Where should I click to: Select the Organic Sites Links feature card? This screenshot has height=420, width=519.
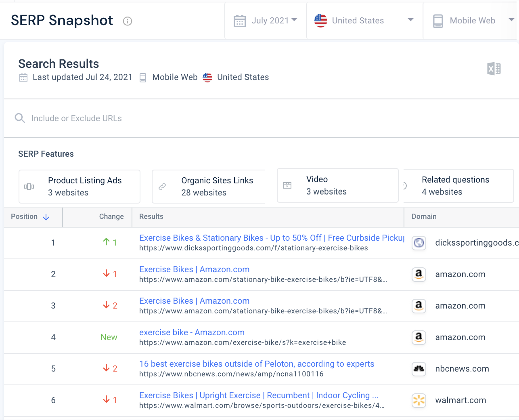(x=208, y=187)
